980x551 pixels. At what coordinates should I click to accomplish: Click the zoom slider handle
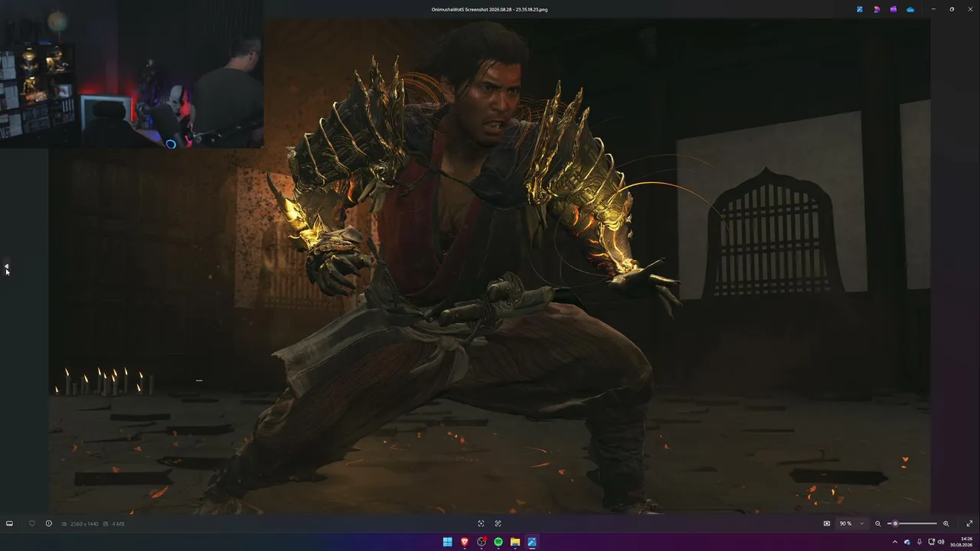(895, 523)
